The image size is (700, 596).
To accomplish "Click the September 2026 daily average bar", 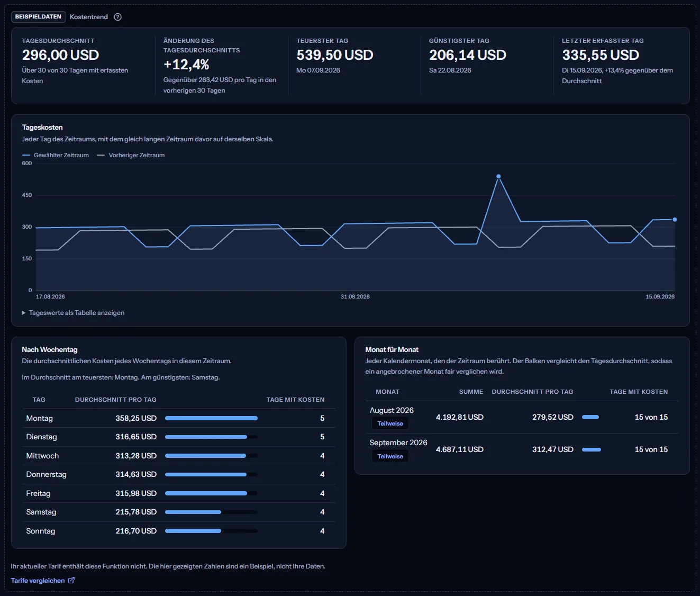I will 592,449.
